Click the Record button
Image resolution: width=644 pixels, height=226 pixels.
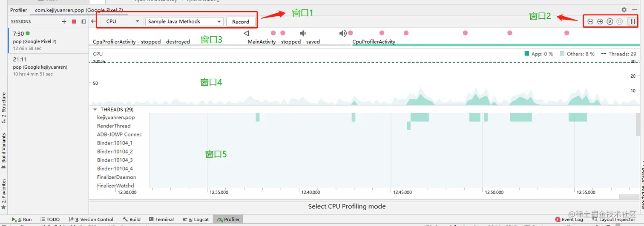(241, 21)
